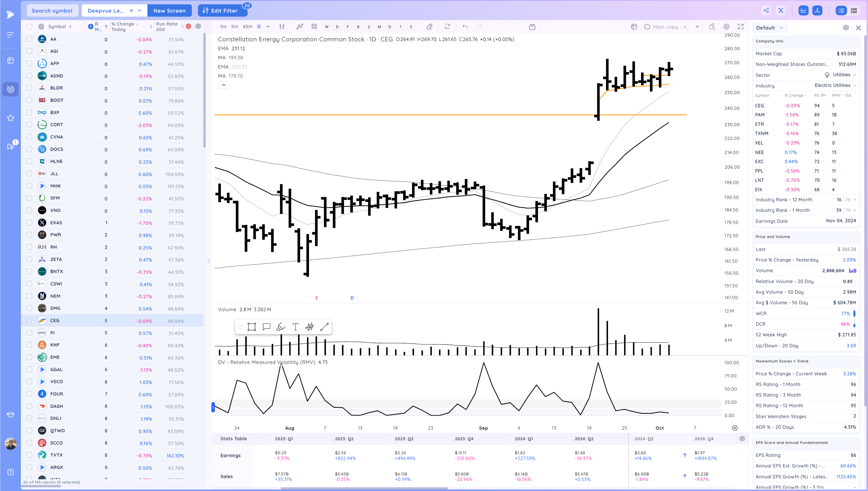Click the eraser icon in chart toolbar
The width and height of the screenshot is (868, 491).
click(429, 27)
